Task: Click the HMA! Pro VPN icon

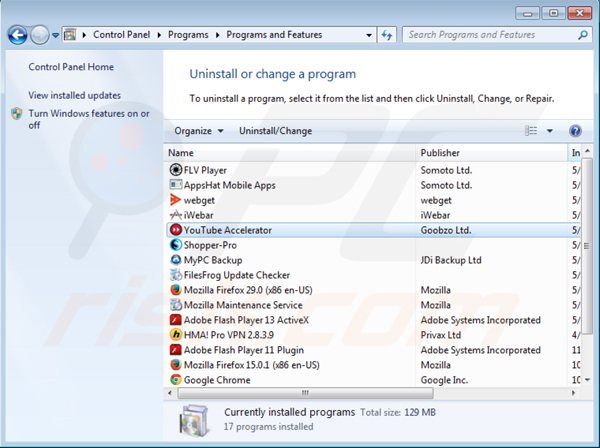Action: (176, 335)
